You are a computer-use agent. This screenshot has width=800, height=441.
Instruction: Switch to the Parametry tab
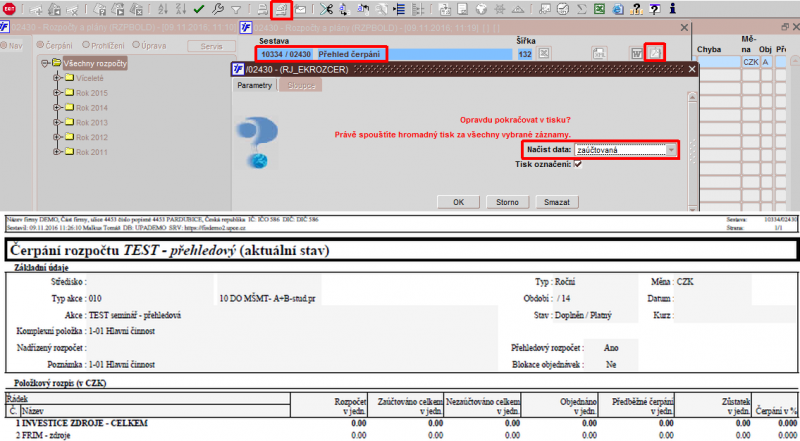(255, 86)
